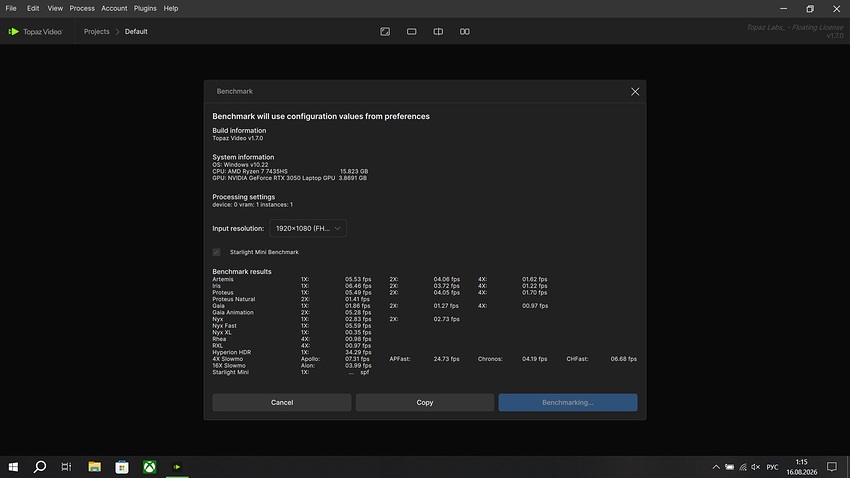Click the Gaia Animation row label
850x478 pixels.
pyautogui.click(x=233, y=312)
